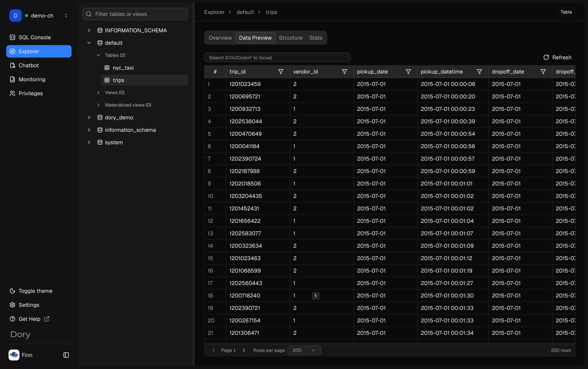Click the # column header
The width and height of the screenshot is (588, 369).
(215, 72)
